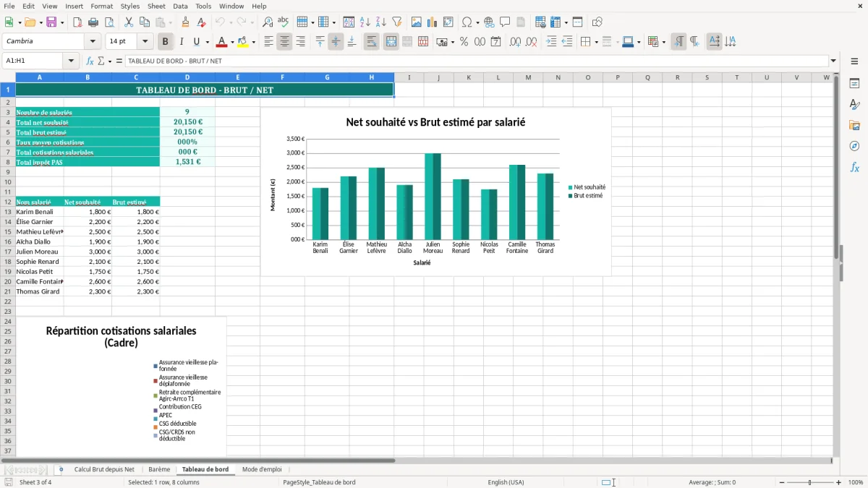Toggle Center Horizontally alignment
The width and height of the screenshot is (868, 488).
(284, 42)
